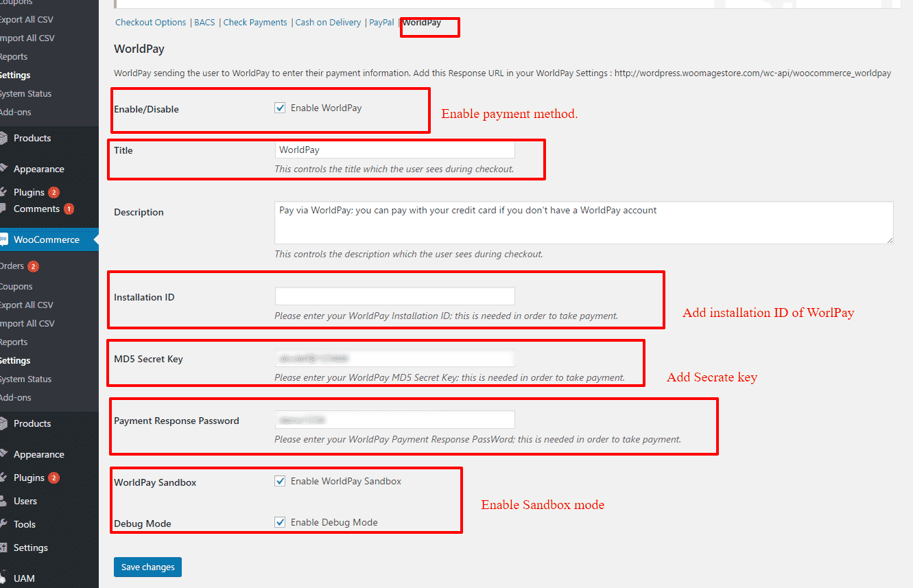This screenshot has width=913, height=588.
Task: Open the Orders submenu item
Action: click(12, 266)
